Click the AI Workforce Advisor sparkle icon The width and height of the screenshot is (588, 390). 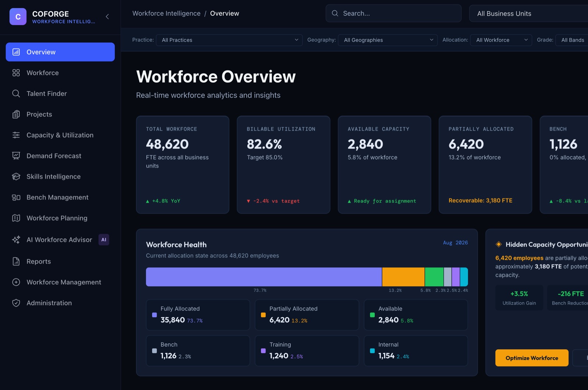pyautogui.click(x=16, y=240)
